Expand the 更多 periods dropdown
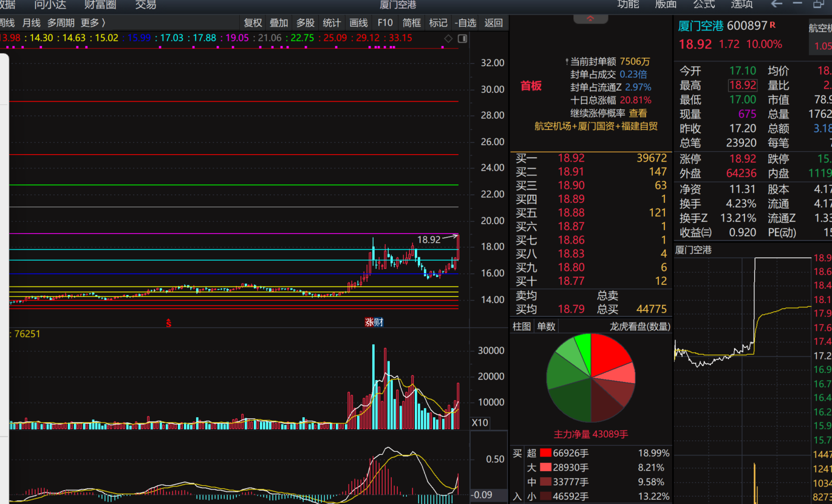Screen dimensions: 832x504 (x=93, y=22)
